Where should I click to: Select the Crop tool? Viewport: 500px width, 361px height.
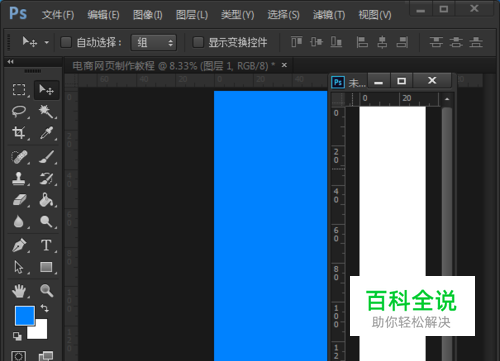click(x=19, y=133)
